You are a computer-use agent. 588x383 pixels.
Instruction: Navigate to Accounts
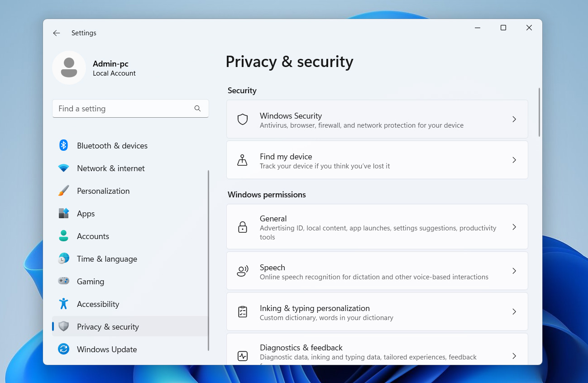pyautogui.click(x=130, y=236)
